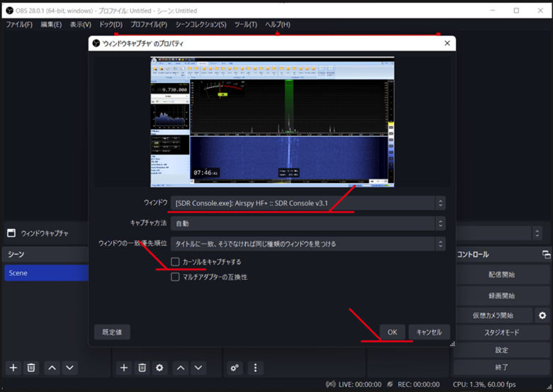
Task: Open ウィンドウの一致優先順位 dropdown
Action: click(x=308, y=244)
